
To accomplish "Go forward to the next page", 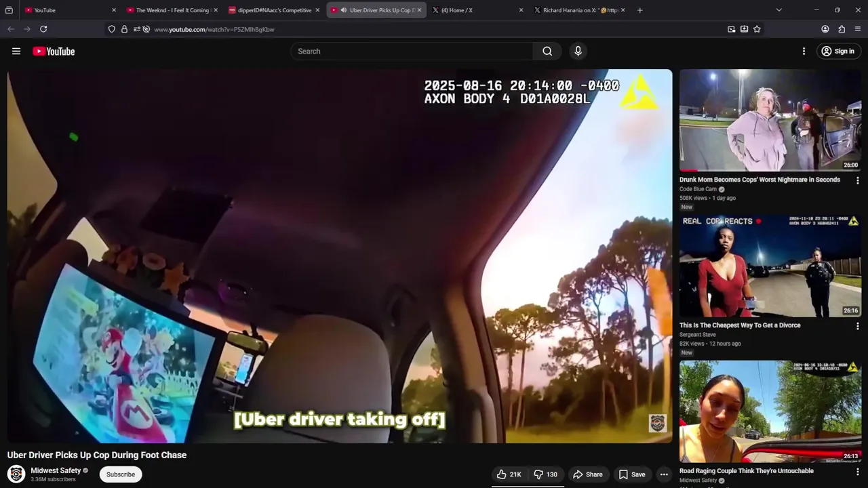I will coord(27,29).
